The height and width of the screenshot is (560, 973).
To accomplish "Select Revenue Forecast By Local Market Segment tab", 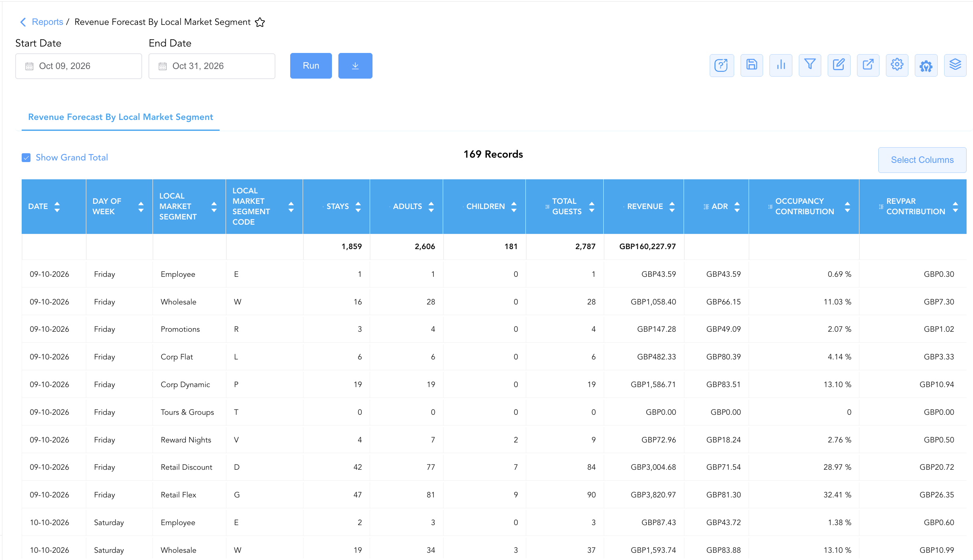I will pos(120,117).
